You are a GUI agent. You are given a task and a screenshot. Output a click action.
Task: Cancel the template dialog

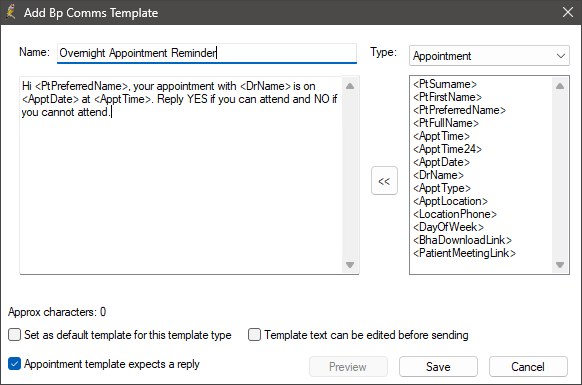528,367
